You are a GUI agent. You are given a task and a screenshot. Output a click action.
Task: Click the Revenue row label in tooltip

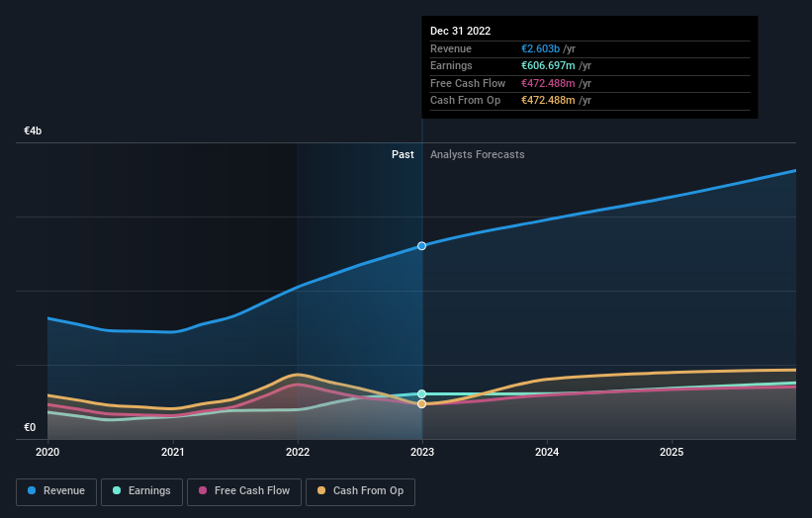[451, 48]
